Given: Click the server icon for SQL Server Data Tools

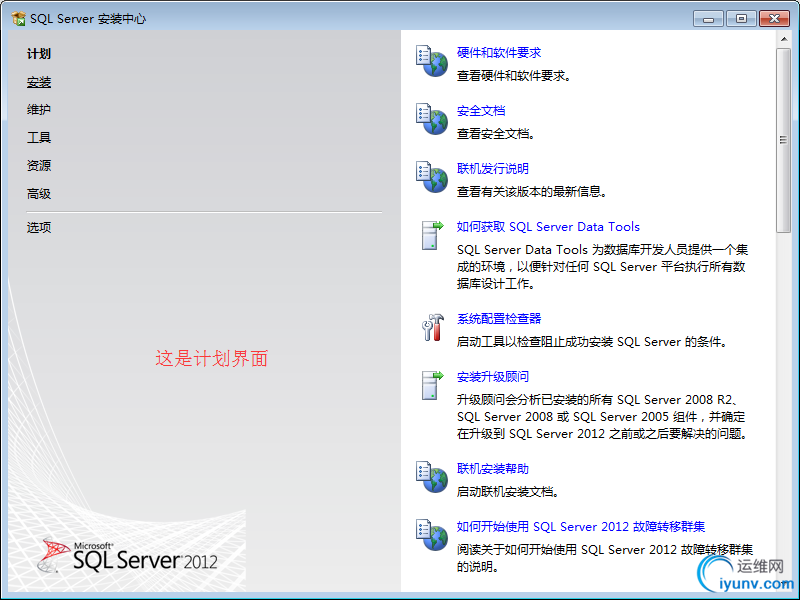Looking at the screenshot, I should click(x=432, y=236).
